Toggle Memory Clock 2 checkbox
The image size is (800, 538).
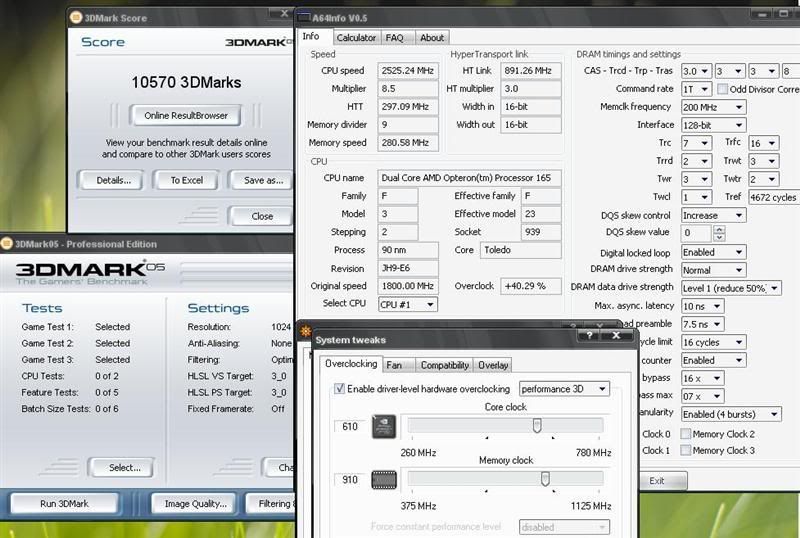click(x=686, y=433)
